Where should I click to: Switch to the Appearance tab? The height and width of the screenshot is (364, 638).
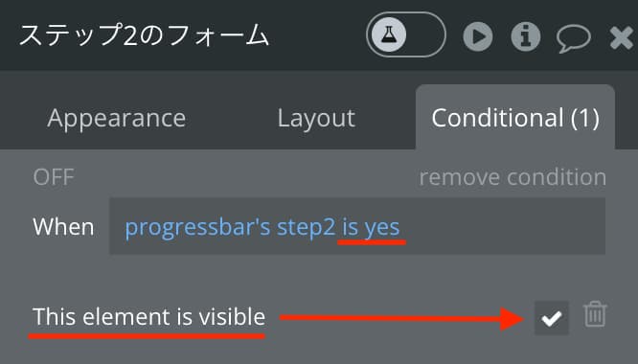tap(116, 119)
